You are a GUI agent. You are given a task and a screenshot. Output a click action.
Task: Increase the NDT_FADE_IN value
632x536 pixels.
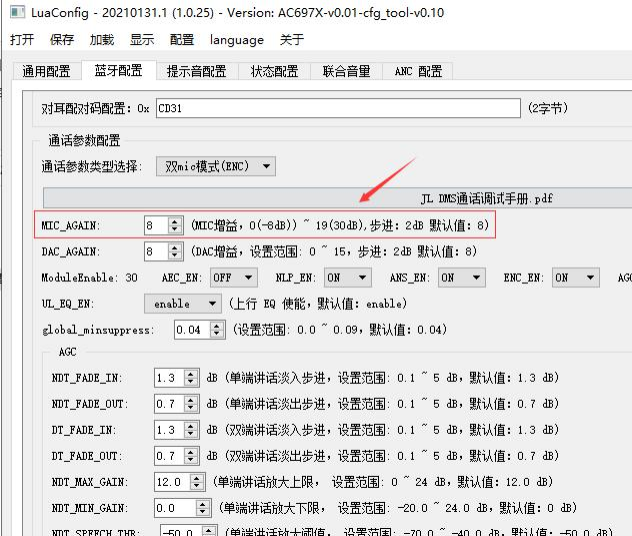pos(191,374)
